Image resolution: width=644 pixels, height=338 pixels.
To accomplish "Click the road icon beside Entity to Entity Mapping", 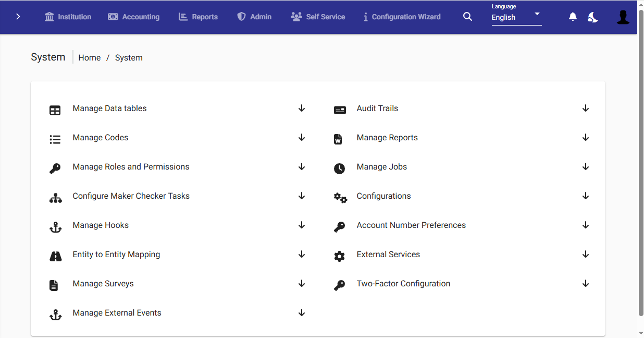I will click(55, 257).
